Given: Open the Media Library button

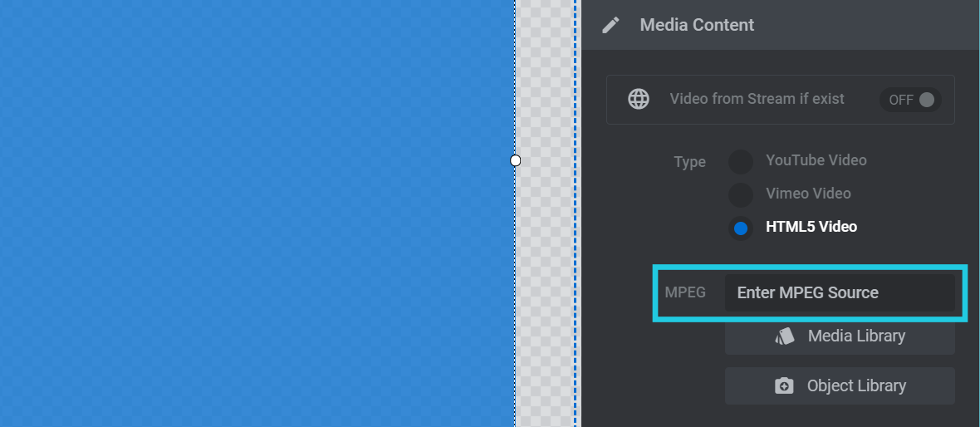Looking at the screenshot, I should [840, 336].
